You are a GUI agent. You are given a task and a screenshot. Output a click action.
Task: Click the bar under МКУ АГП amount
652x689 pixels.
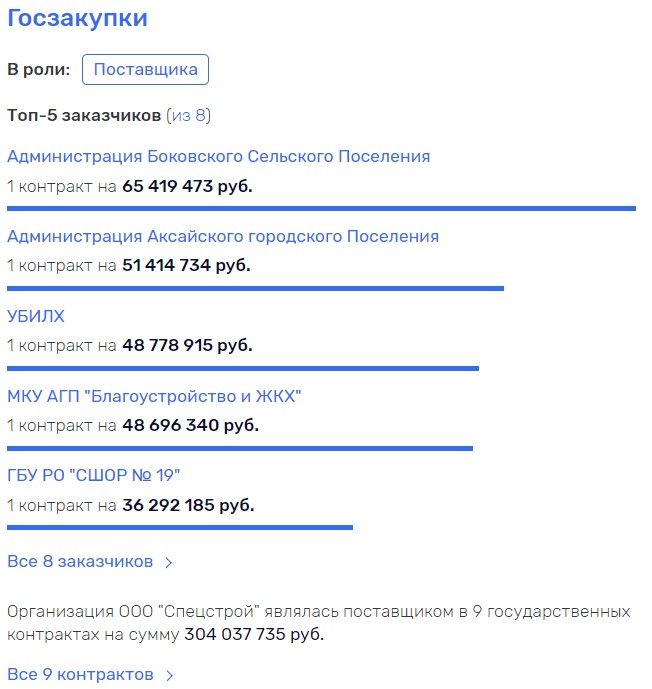pos(240,448)
